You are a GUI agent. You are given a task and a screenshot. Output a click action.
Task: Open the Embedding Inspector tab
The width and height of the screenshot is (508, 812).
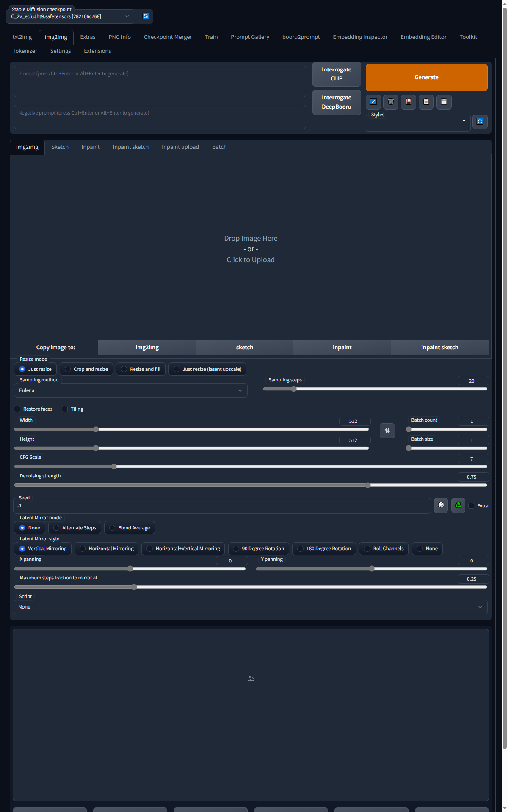[x=360, y=37]
